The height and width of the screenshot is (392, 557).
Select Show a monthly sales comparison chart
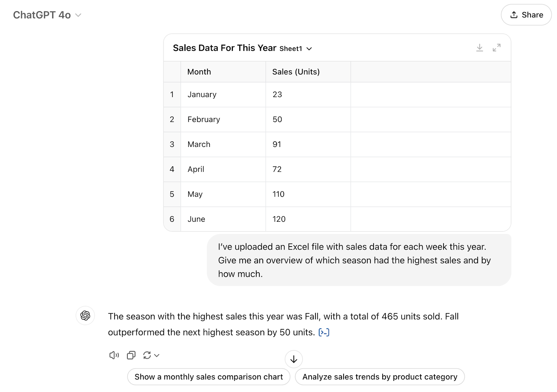(208, 377)
